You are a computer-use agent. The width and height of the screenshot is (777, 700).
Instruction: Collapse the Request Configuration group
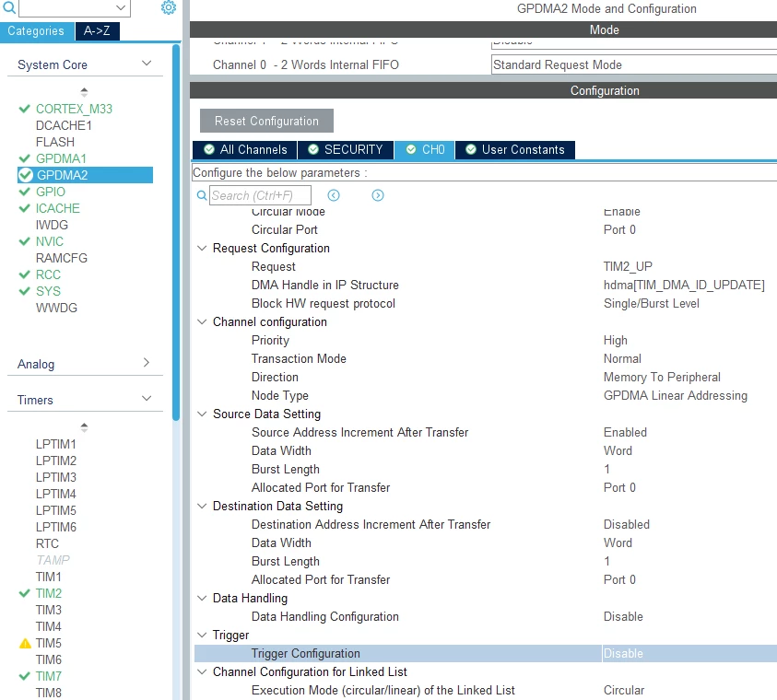[x=202, y=248]
